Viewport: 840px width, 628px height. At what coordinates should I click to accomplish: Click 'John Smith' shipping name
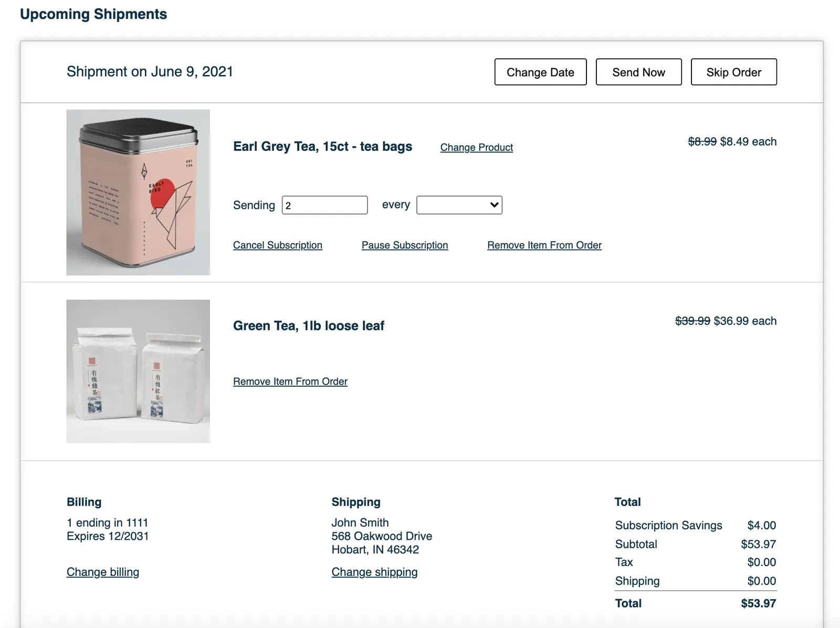point(360,523)
